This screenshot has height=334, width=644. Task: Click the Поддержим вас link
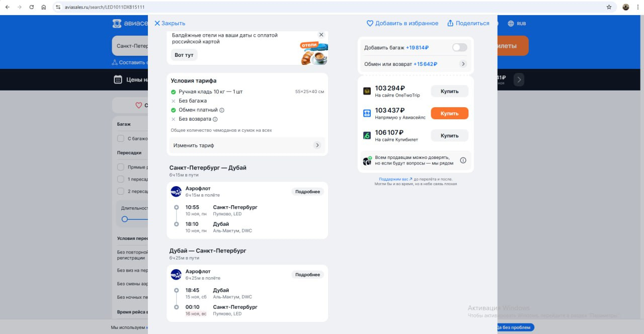[x=395, y=179]
